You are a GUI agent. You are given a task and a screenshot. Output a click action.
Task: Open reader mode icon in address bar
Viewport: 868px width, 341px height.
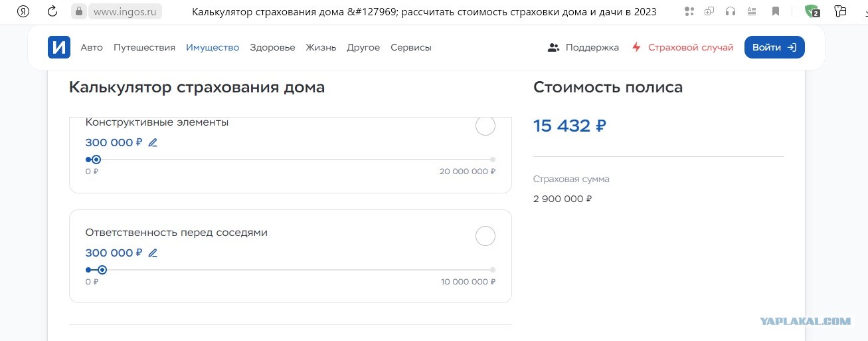[753, 11]
